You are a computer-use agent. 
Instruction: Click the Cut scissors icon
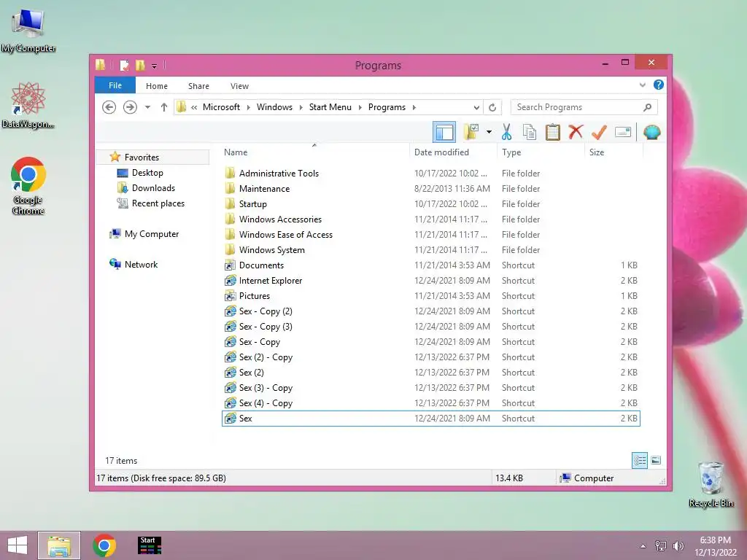(x=506, y=132)
